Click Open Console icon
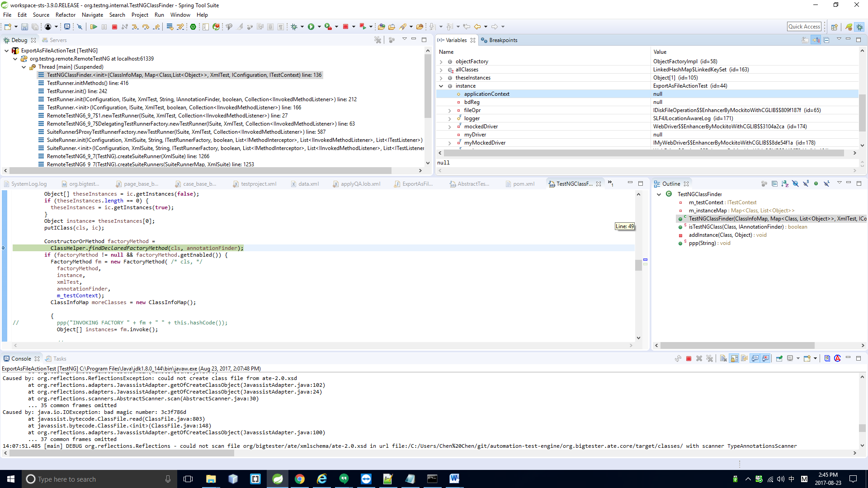Image resolution: width=868 pixels, height=488 pixels. tap(807, 359)
